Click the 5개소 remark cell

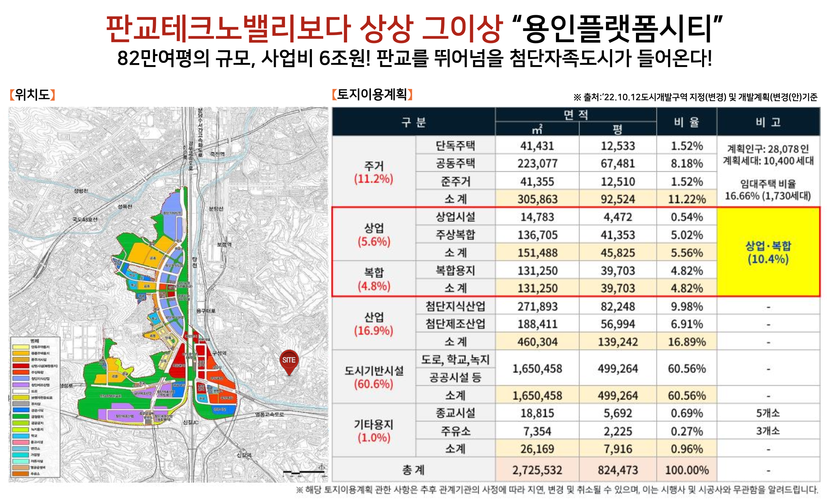click(768, 413)
